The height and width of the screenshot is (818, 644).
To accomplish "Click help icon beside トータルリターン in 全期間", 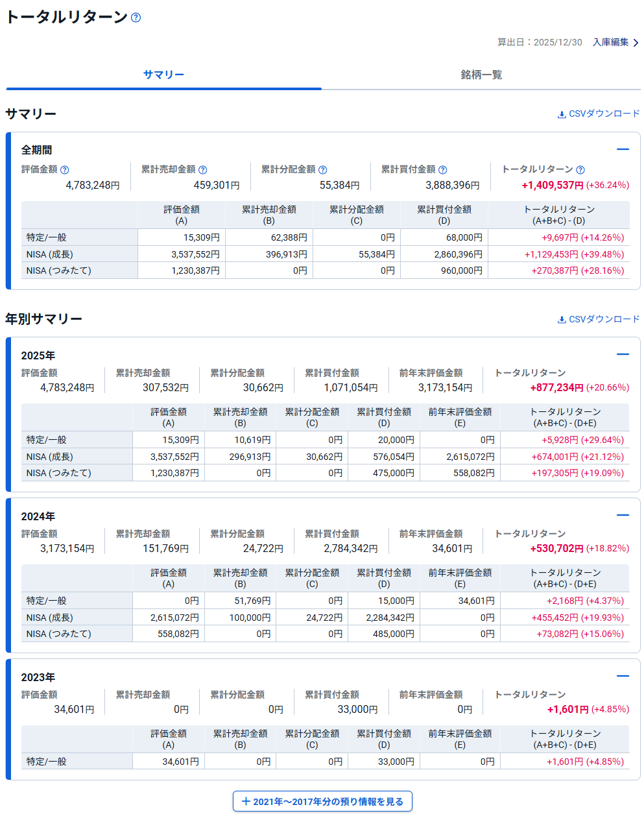I will [580, 170].
